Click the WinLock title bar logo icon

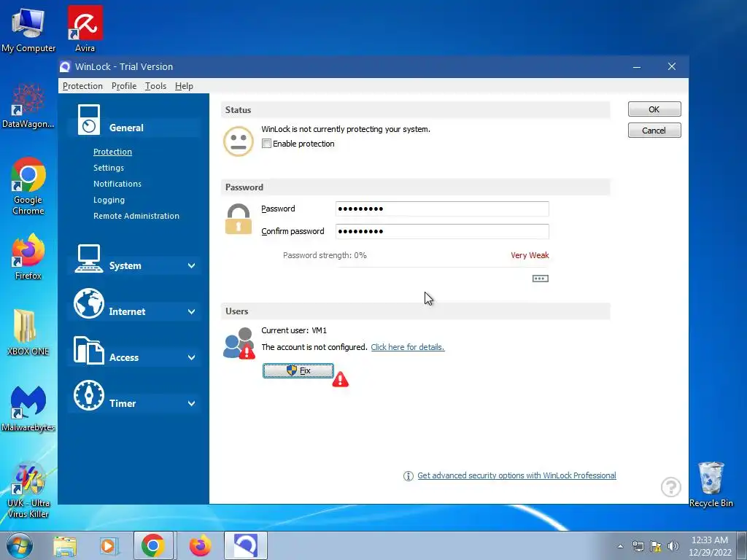click(x=65, y=66)
